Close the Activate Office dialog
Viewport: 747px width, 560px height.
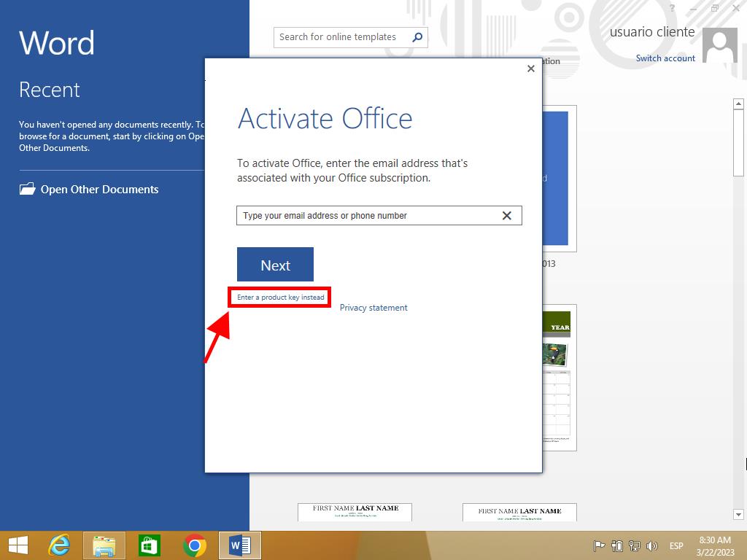(x=531, y=69)
